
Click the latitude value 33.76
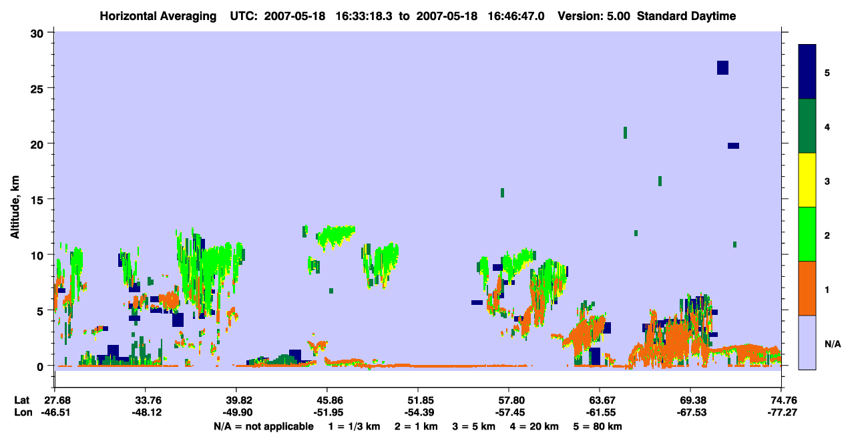coord(146,400)
